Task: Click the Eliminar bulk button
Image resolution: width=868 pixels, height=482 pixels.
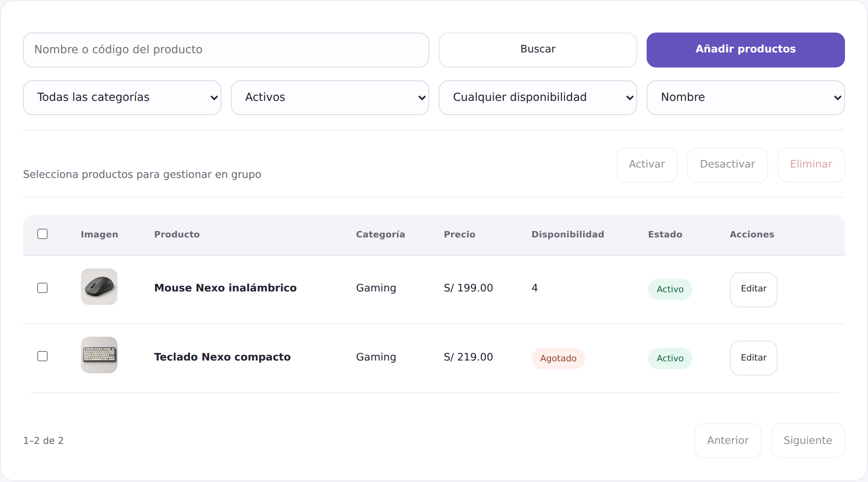Action: coord(811,165)
